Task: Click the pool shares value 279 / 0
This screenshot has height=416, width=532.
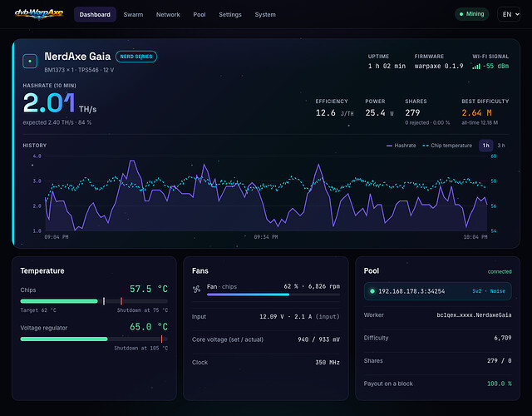Action: [499, 360]
